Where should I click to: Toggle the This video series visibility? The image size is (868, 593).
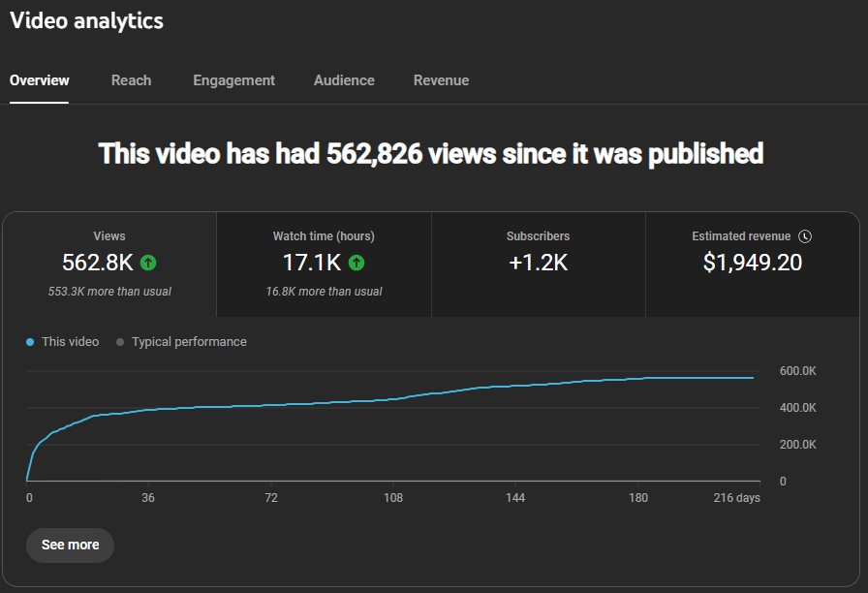62,341
